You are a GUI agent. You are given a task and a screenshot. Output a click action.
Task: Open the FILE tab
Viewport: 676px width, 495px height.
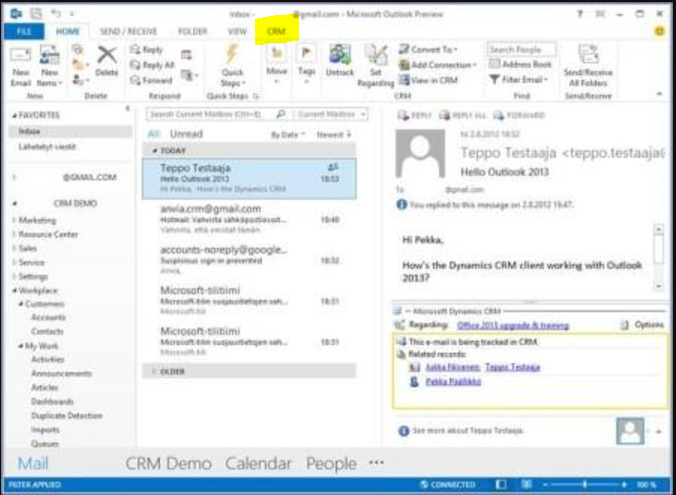pyautogui.click(x=24, y=31)
